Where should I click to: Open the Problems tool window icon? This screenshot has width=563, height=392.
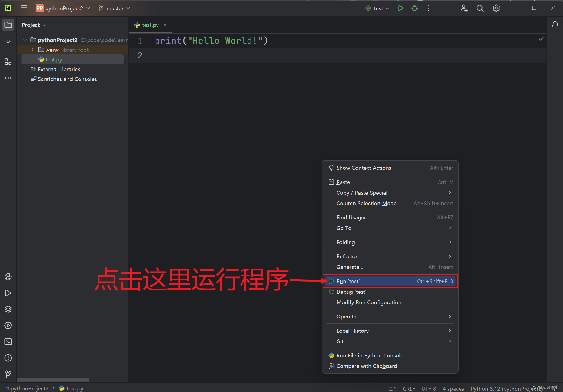[x=8, y=358]
